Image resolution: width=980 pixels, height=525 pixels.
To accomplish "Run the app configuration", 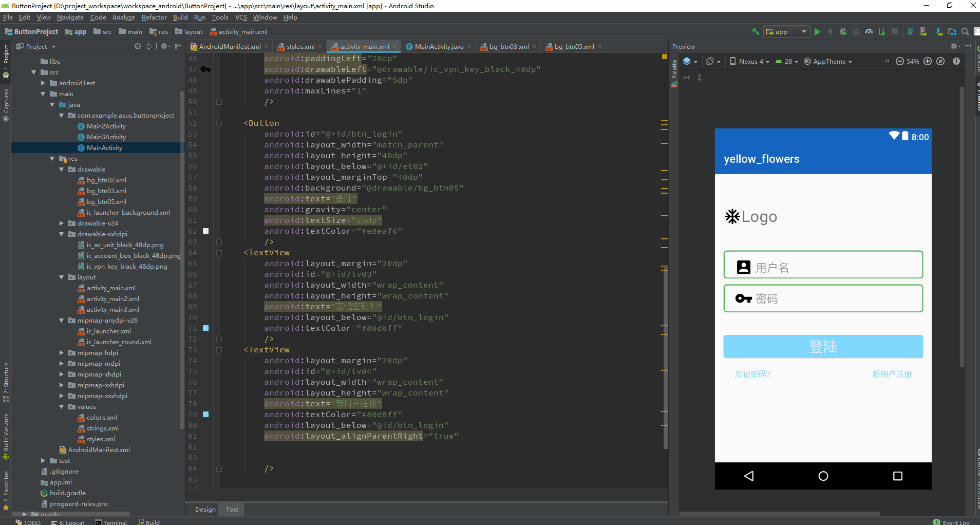I will point(817,31).
